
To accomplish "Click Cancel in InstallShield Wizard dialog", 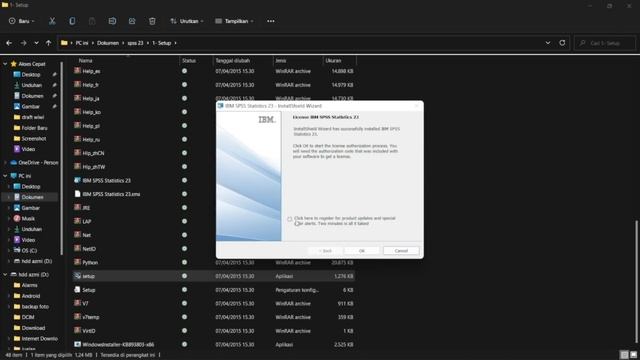I will pyautogui.click(x=401, y=251).
